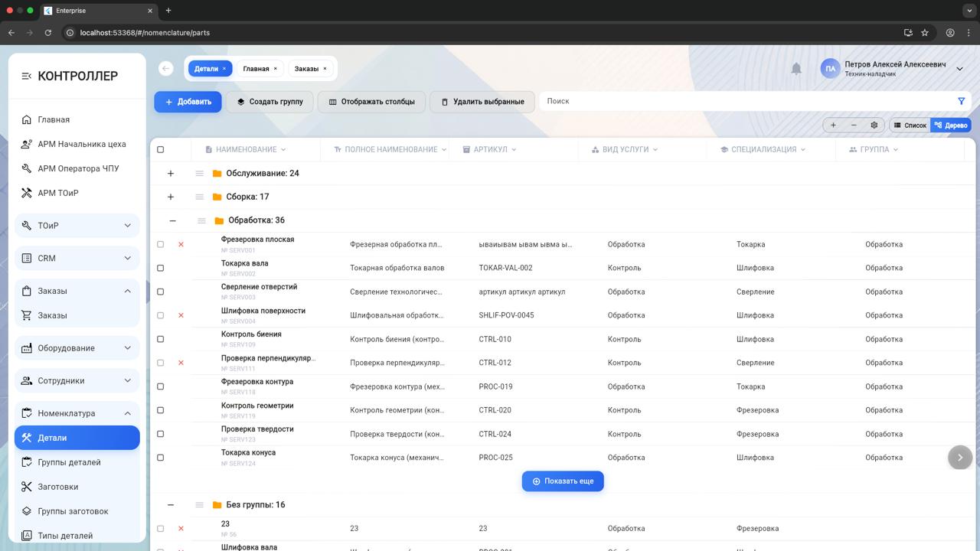Collapse the КОНТРОЛЛЕР sidebar menu icon
The image size is (980, 551).
click(x=26, y=76)
